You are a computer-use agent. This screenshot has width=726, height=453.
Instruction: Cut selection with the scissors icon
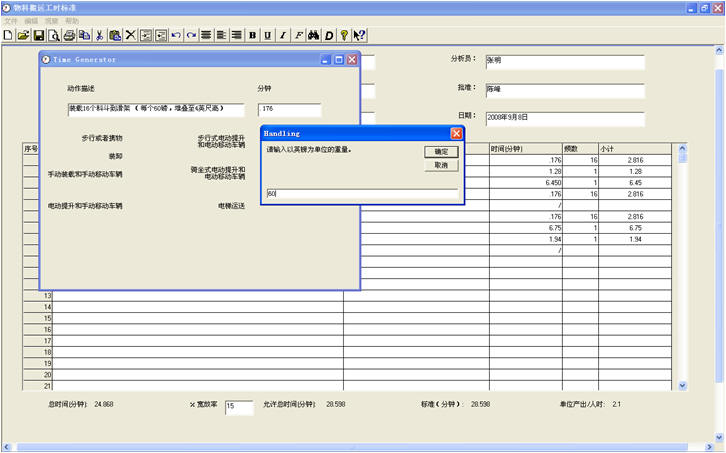pos(99,35)
